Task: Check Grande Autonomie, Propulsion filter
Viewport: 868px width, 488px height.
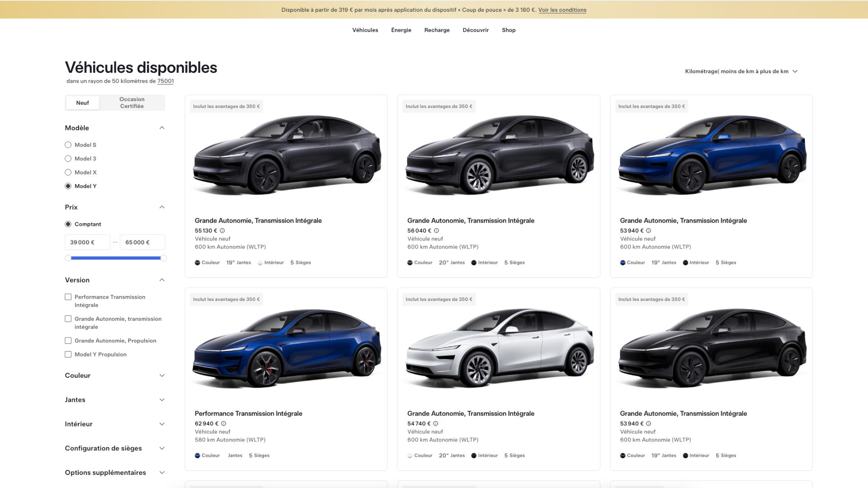Action: tap(68, 341)
